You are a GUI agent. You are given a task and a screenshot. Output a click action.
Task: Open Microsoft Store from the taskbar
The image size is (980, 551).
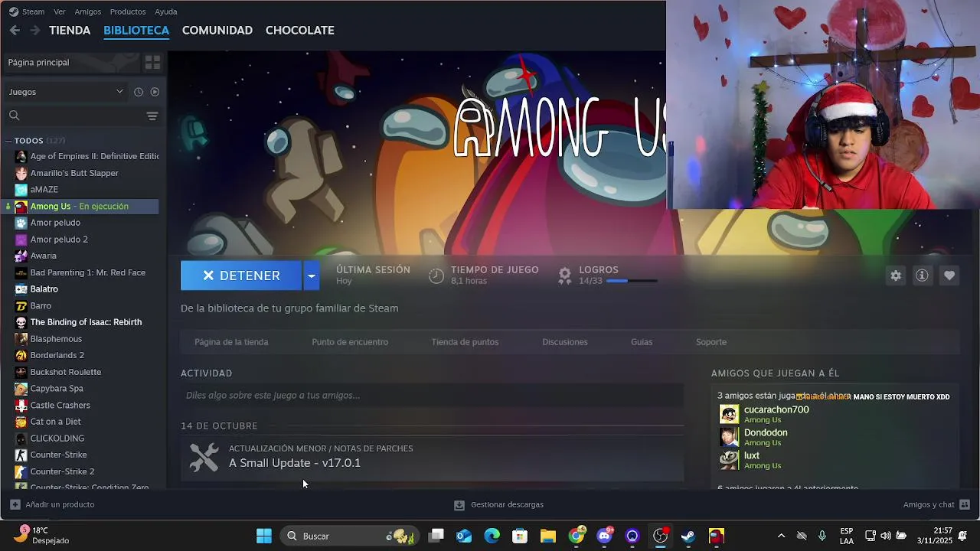(520, 536)
